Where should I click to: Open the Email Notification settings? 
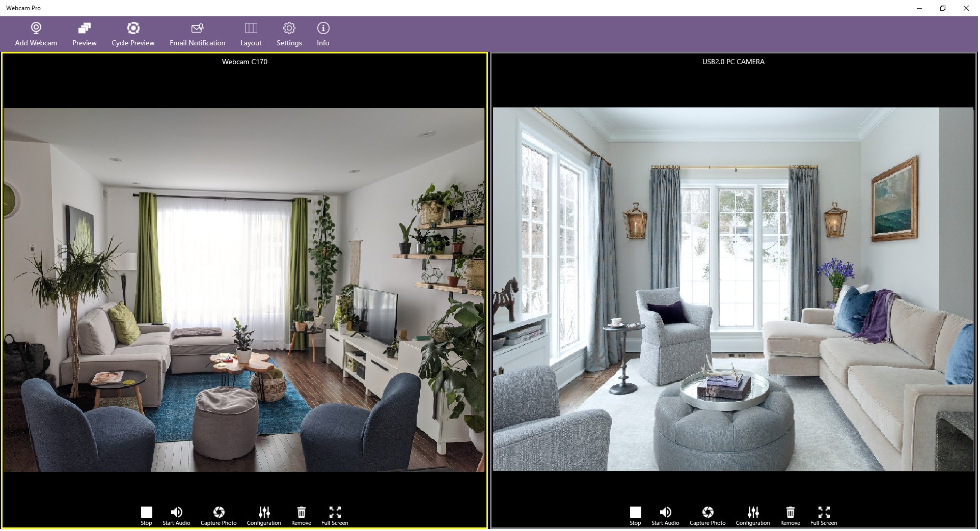click(x=197, y=34)
